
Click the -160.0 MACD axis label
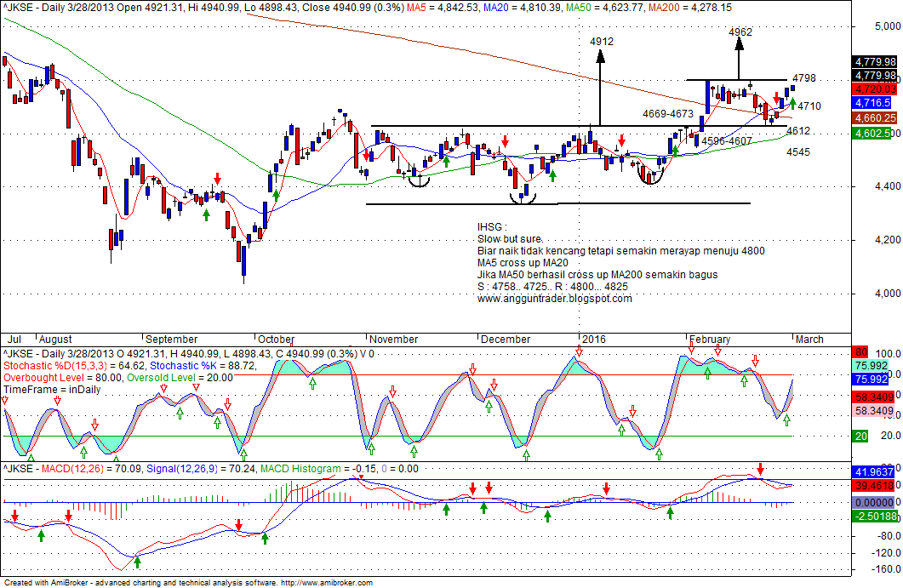pyautogui.click(x=886, y=569)
